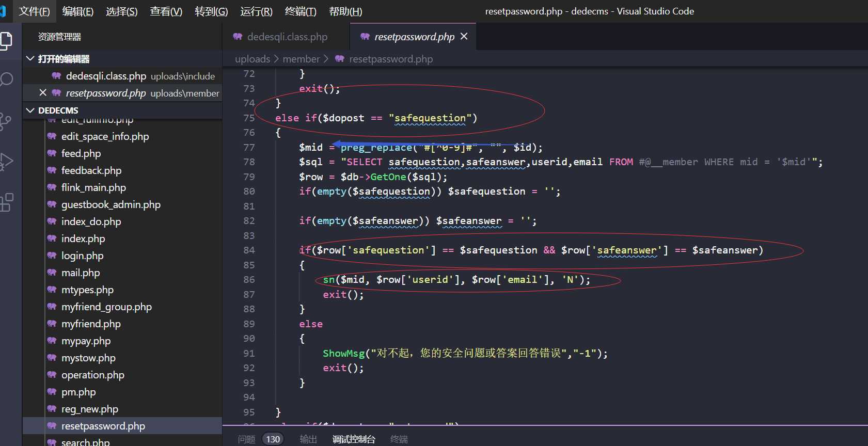Open the 选择(S) menu
The image size is (868, 446).
122,11
